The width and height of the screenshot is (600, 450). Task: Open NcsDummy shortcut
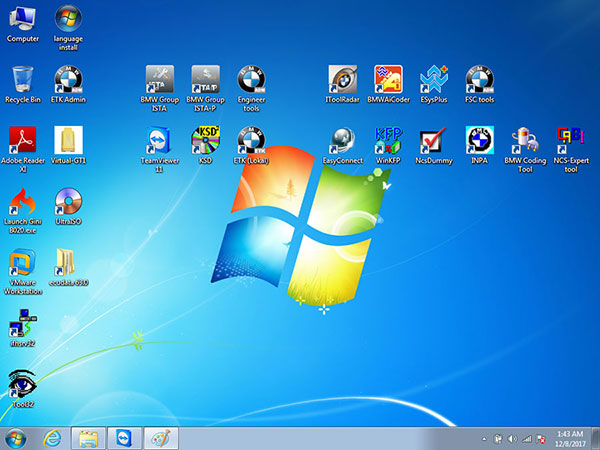(x=434, y=141)
